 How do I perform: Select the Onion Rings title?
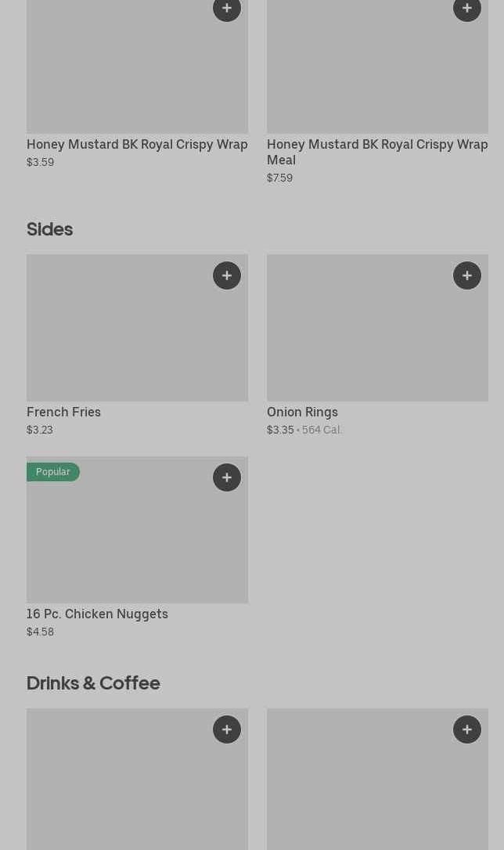pyautogui.click(x=302, y=412)
